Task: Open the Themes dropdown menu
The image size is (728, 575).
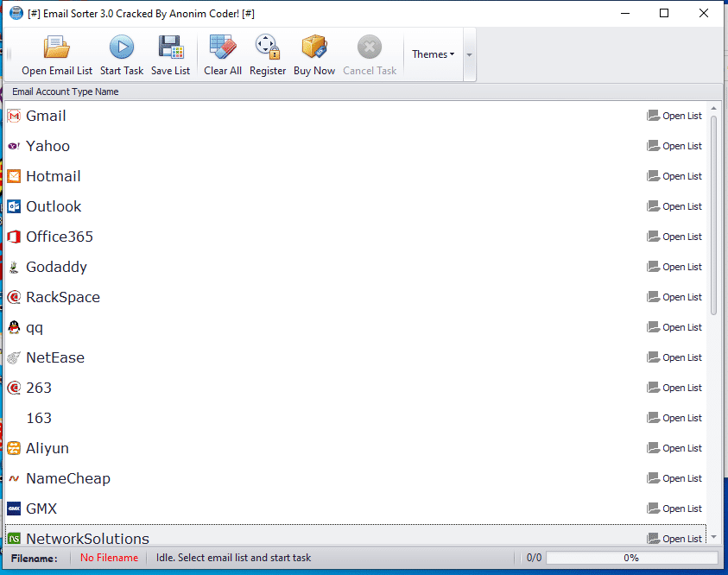Action: 433,54
